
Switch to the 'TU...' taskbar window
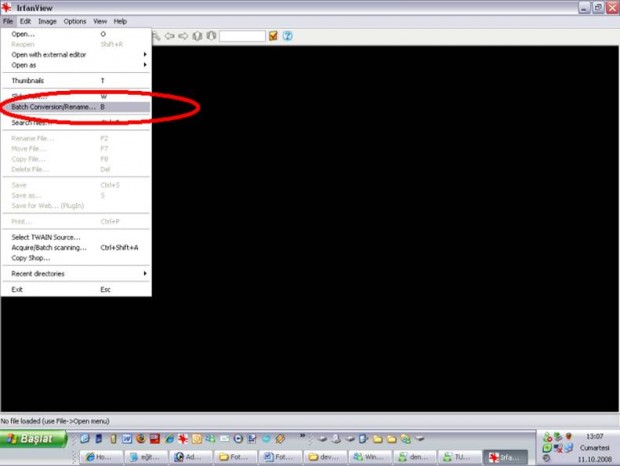pyautogui.click(x=460, y=457)
